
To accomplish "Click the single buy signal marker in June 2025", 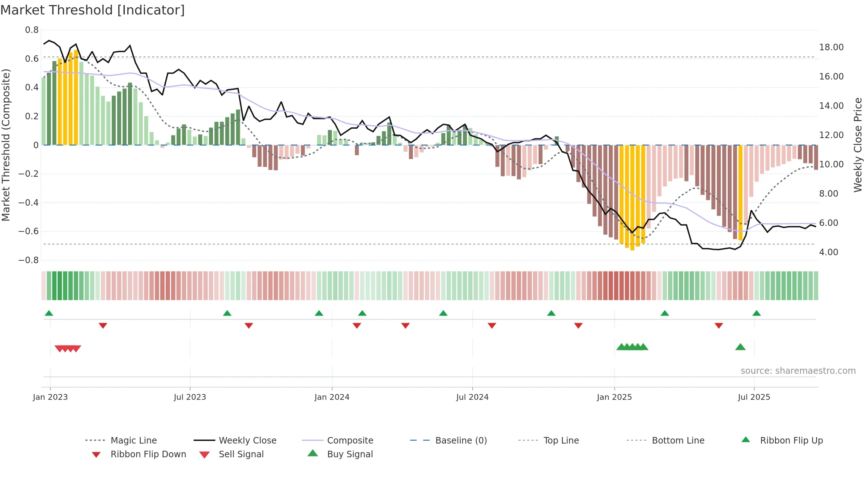I will [x=740, y=347].
